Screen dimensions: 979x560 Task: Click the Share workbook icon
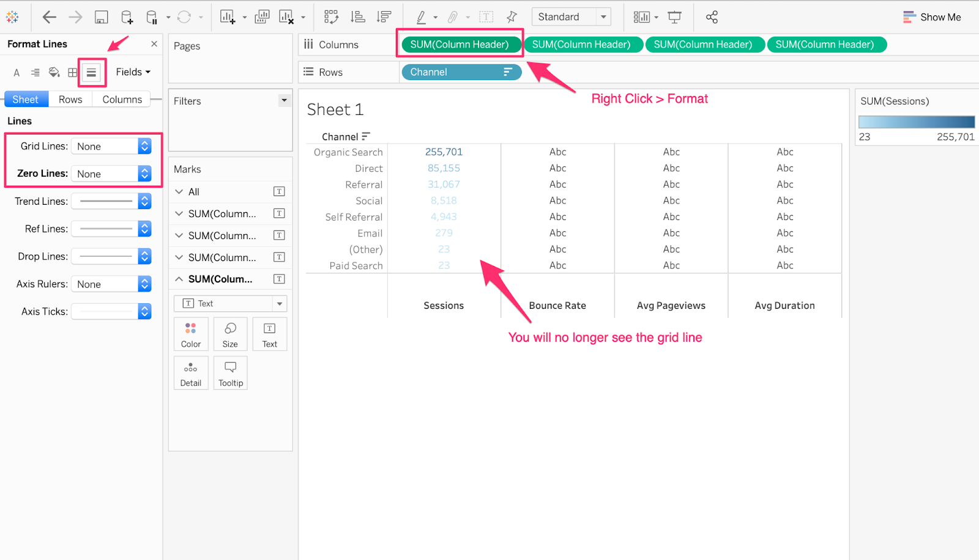pyautogui.click(x=712, y=17)
